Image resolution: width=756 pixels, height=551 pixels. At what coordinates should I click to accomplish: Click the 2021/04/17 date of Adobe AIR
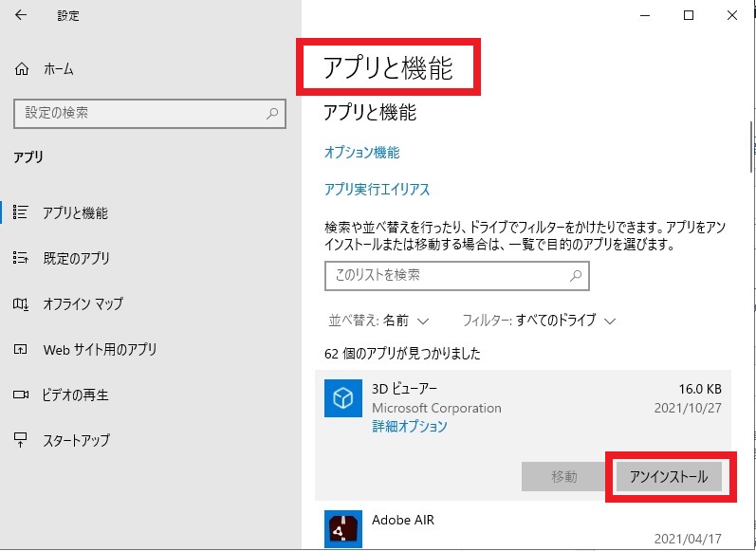click(x=688, y=539)
